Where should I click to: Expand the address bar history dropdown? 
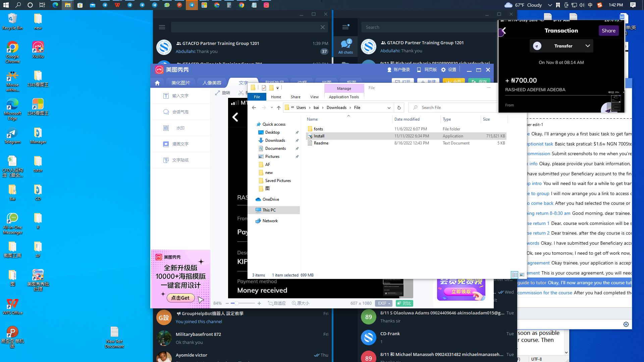pos(389,108)
